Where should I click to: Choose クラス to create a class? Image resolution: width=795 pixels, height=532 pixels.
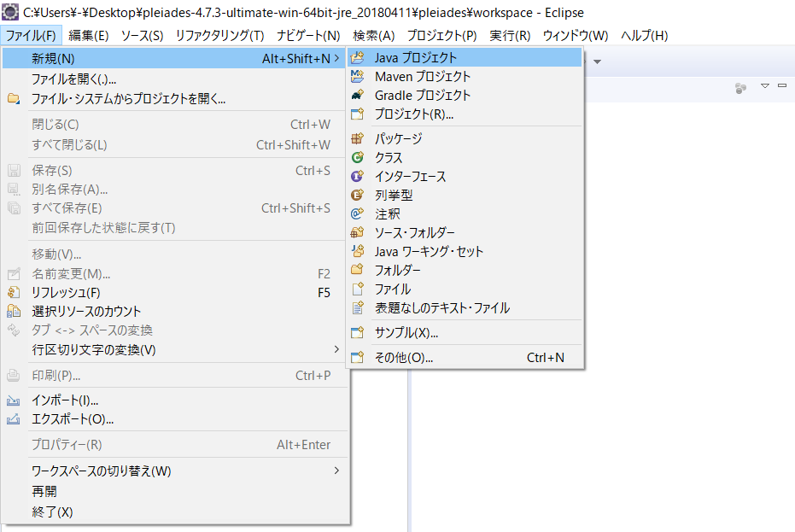465,158
